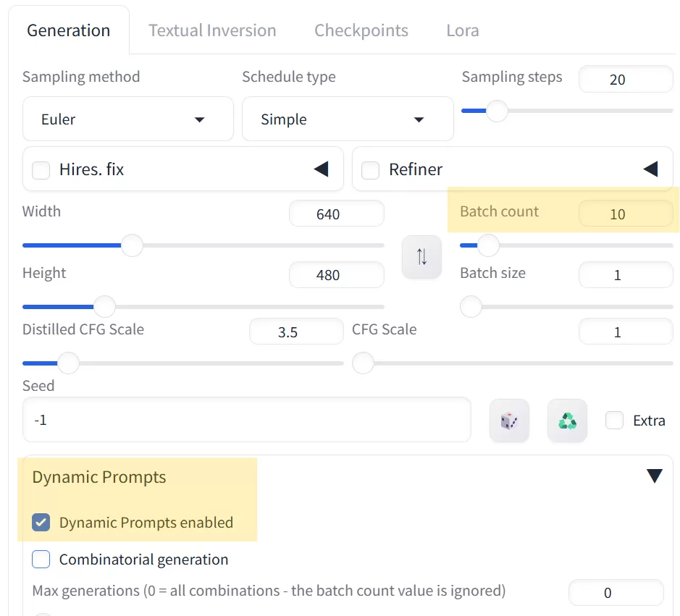This screenshot has height=616, width=680.
Task: Open the Sampling method dropdown
Action: click(127, 119)
